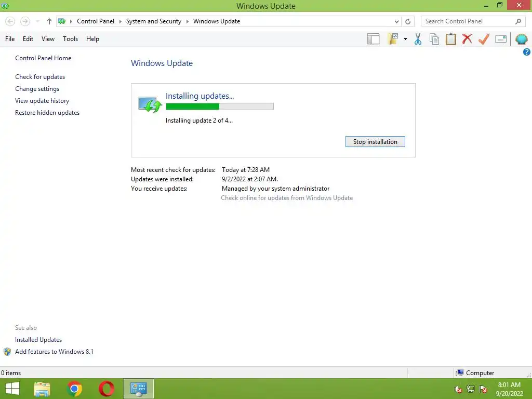Expand the folder options dropdown arrow
Viewport: 532px width, 399px height.
click(x=405, y=39)
